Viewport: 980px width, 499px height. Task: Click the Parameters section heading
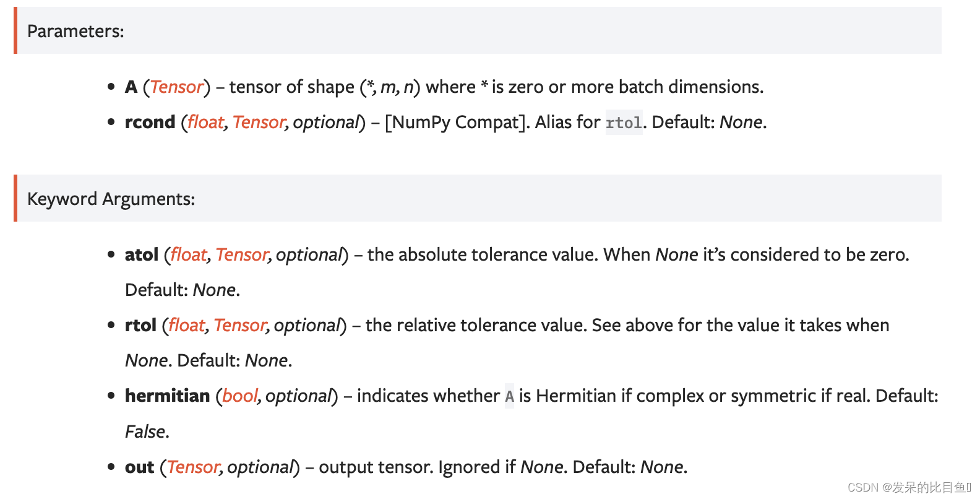(75, 32)
